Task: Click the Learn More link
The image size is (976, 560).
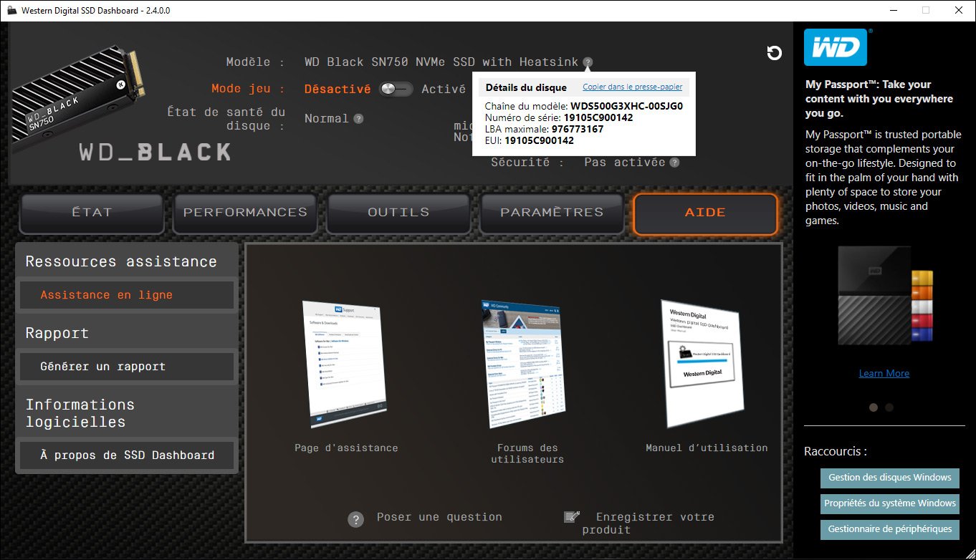Action: coord(884,373)
